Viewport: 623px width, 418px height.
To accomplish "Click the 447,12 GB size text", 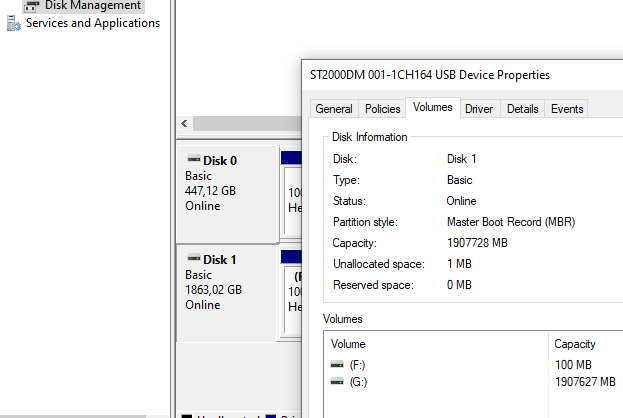I will (210, 191).
